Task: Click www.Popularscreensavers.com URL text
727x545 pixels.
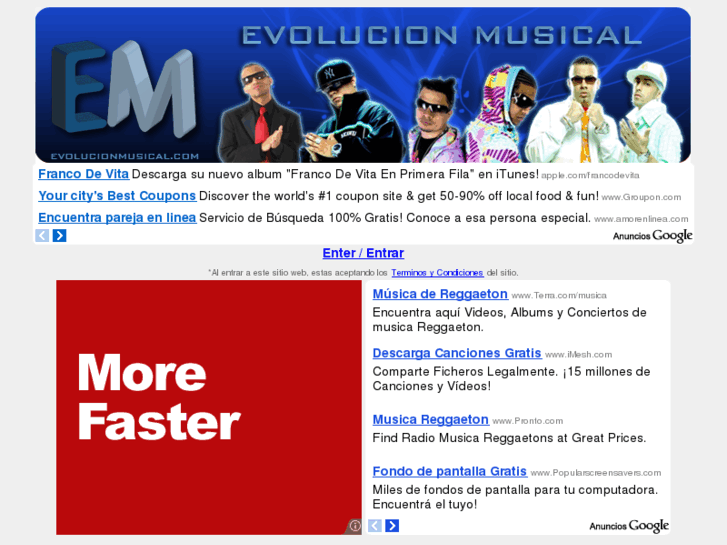Action: click(x=596, y=473)
